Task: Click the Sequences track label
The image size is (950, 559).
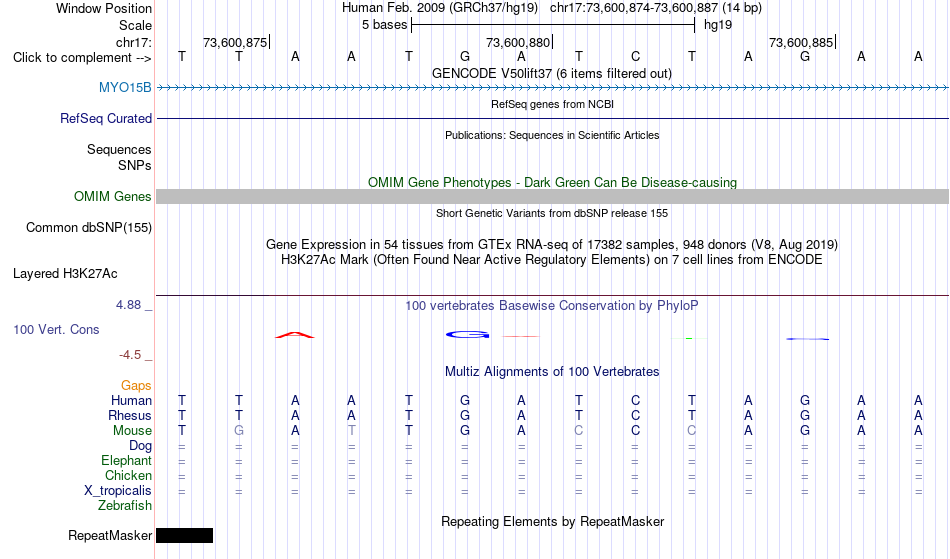Action: click(x=119, y=150)
